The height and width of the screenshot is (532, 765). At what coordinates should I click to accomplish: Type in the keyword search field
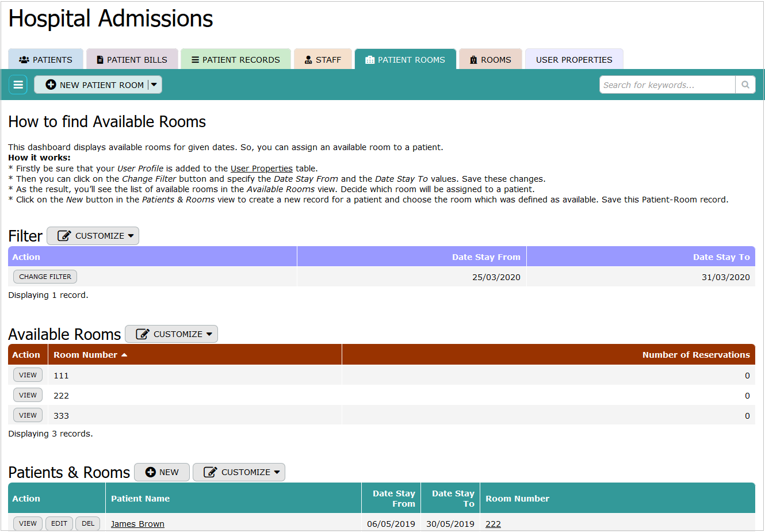point(667,85)
